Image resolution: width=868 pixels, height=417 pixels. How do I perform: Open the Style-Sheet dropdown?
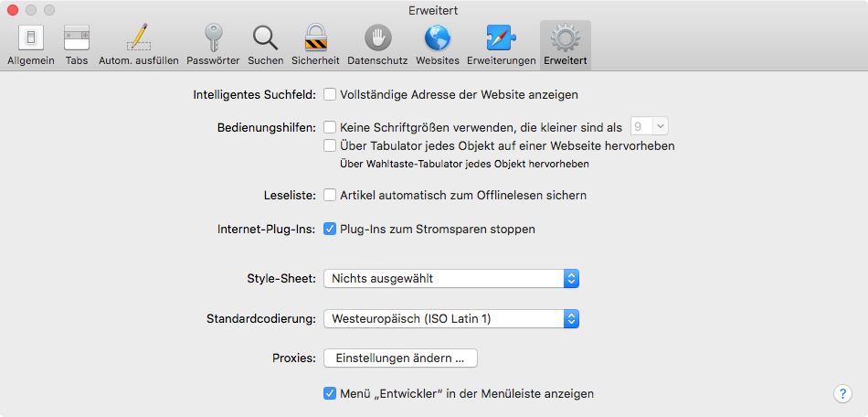[451, 279]
